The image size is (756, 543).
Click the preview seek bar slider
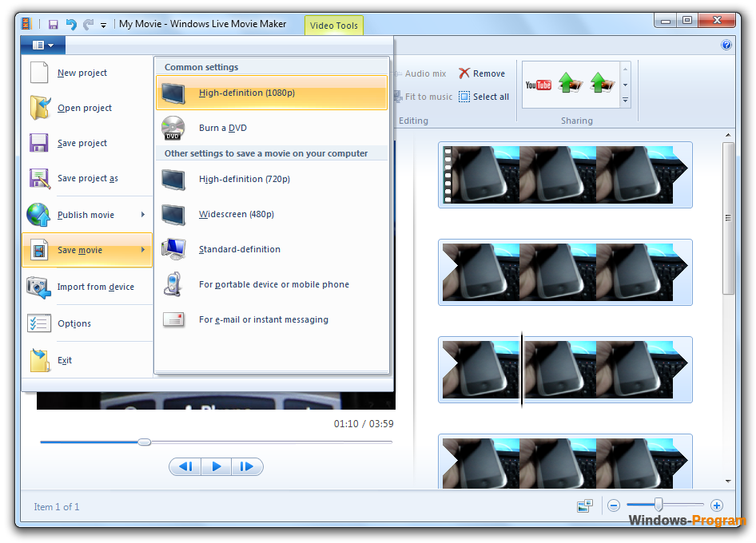[x=144, y=442]
